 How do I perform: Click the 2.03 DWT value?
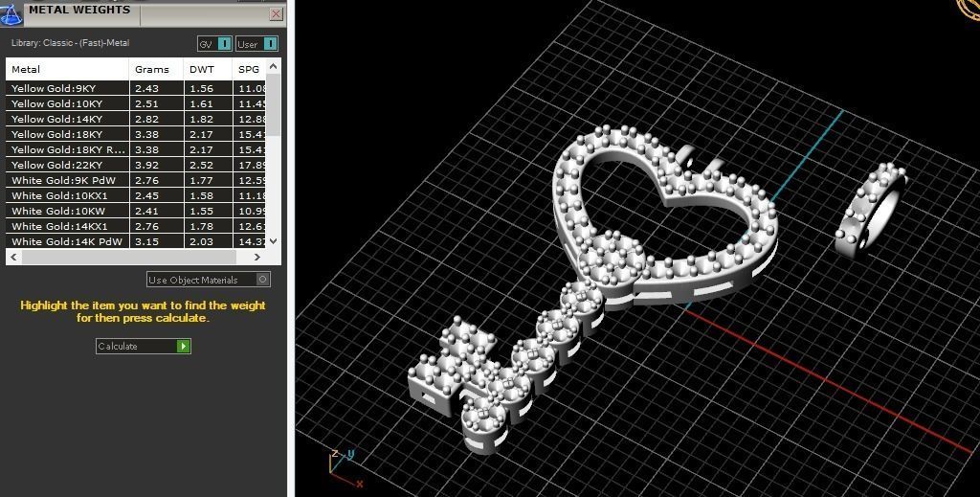pyautogui.click(x=201, y=241)
